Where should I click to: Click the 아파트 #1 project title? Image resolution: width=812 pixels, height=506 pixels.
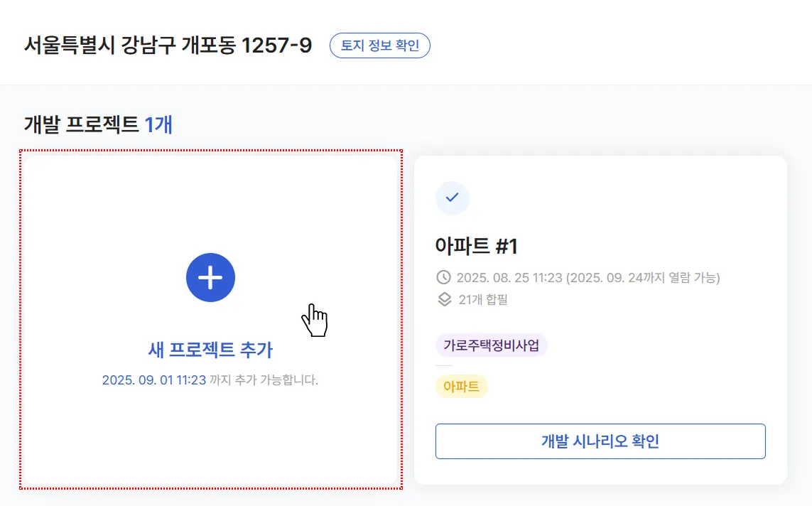point(477,246)
